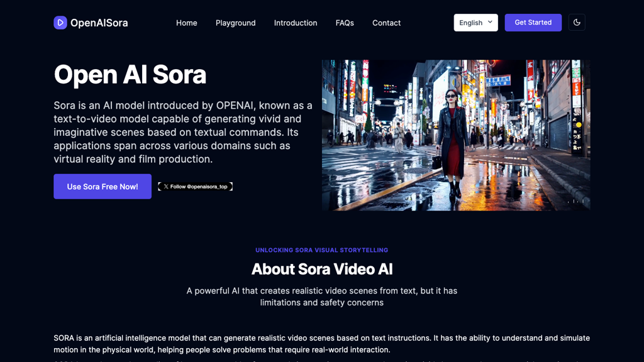Switch to the FAQs page
Image resolution: width=644 pixels, height=362 pixels.
click(x=345, y=23)
